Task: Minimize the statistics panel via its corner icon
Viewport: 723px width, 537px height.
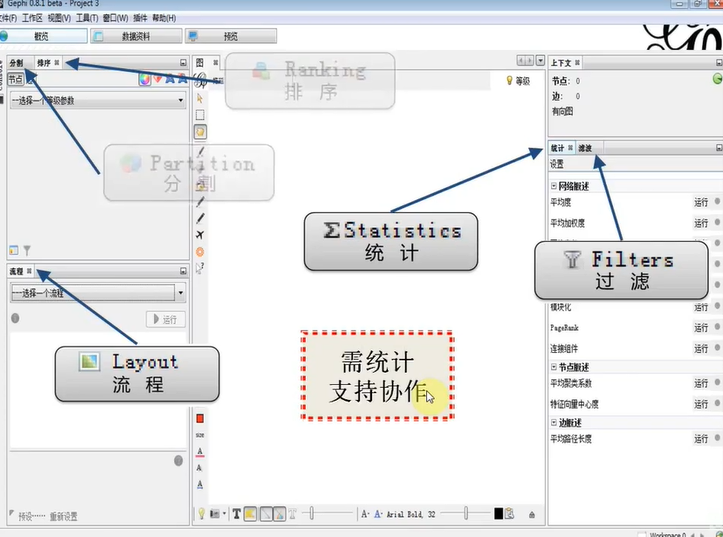Action: [719, 148]
